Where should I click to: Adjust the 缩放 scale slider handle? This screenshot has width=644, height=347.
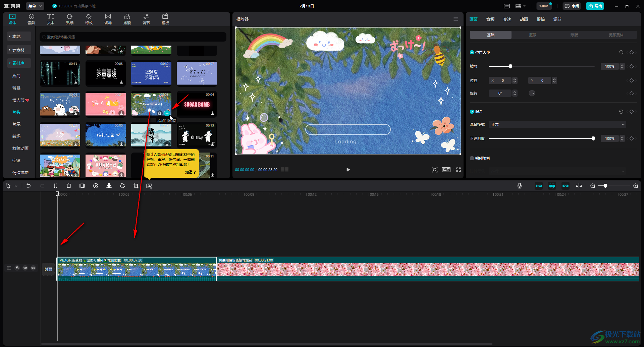[511, 66]
